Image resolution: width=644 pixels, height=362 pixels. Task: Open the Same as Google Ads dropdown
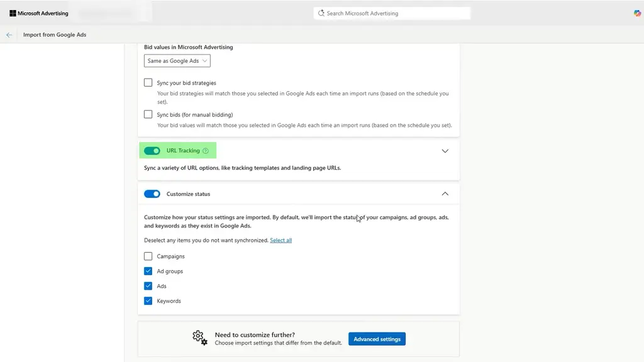point(177,61)
